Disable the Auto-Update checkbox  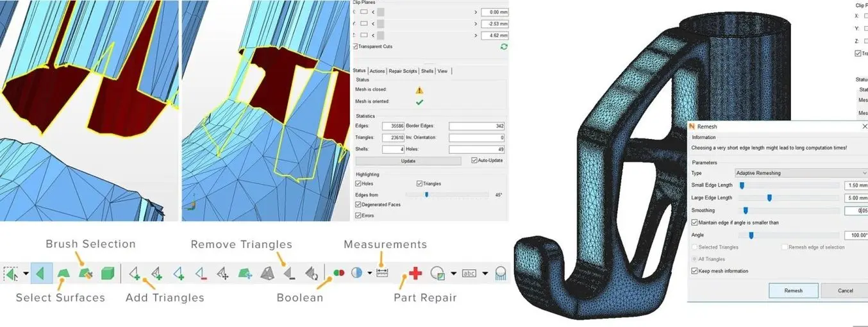pyautogui.click(x=474, y=160)
